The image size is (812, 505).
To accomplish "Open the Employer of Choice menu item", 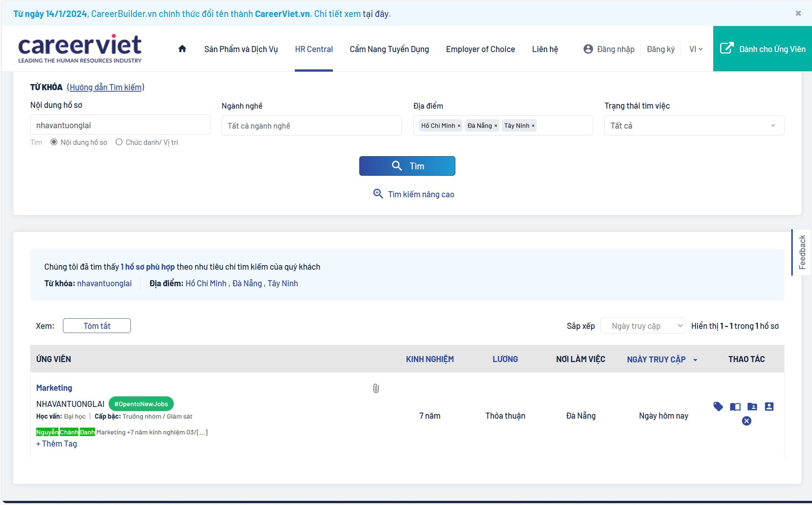I will coord(480,49).
